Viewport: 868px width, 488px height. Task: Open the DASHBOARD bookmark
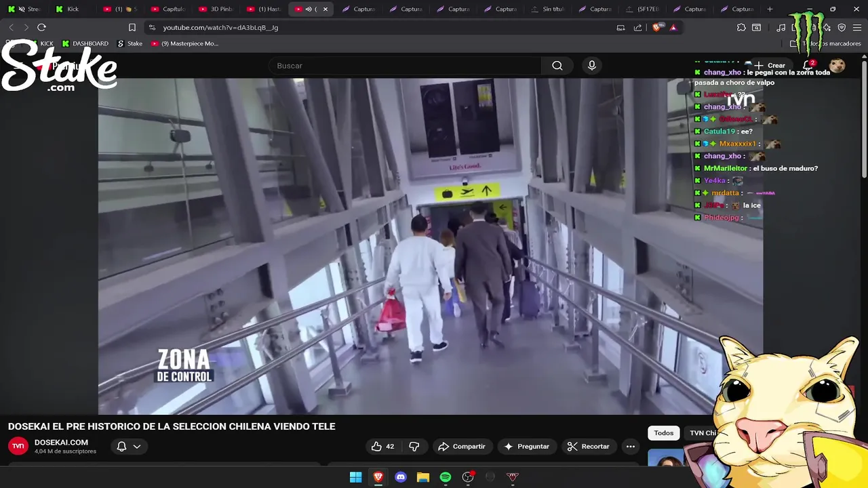tap(85, 43)
